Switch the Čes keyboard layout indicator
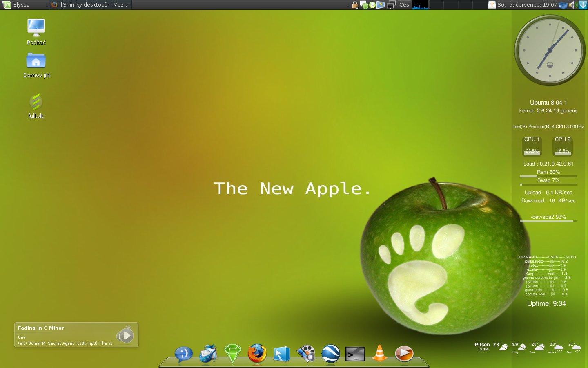588x368 pixels. point(404,5)
